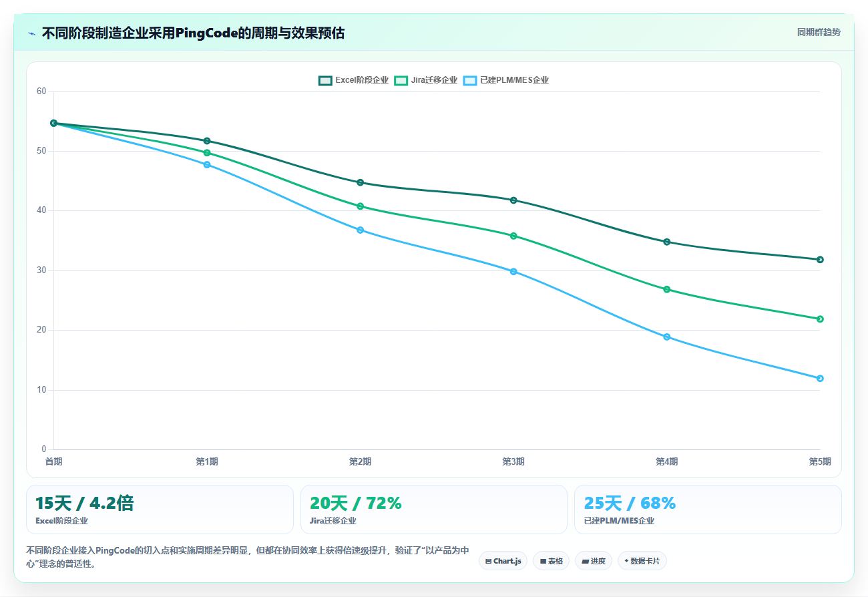This screenshot has width=868, height=597.
Task: Click the 第2期 x-axis label
Action: 360,461
